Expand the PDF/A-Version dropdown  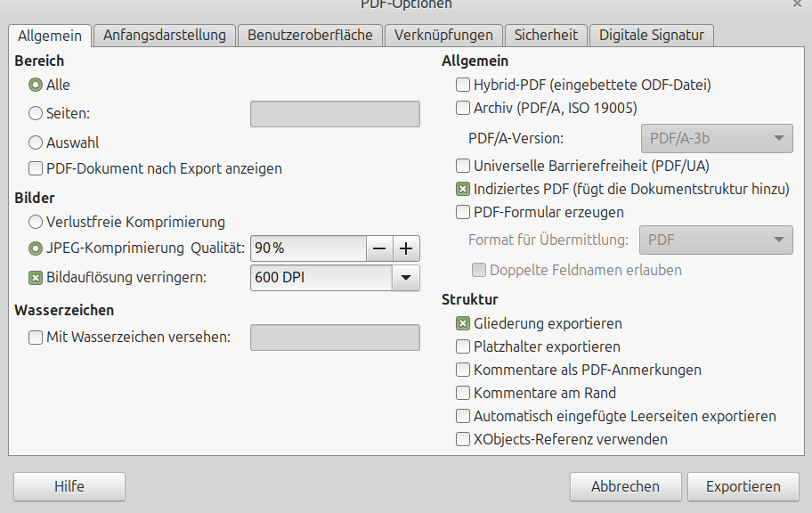[x=779, y=138]
